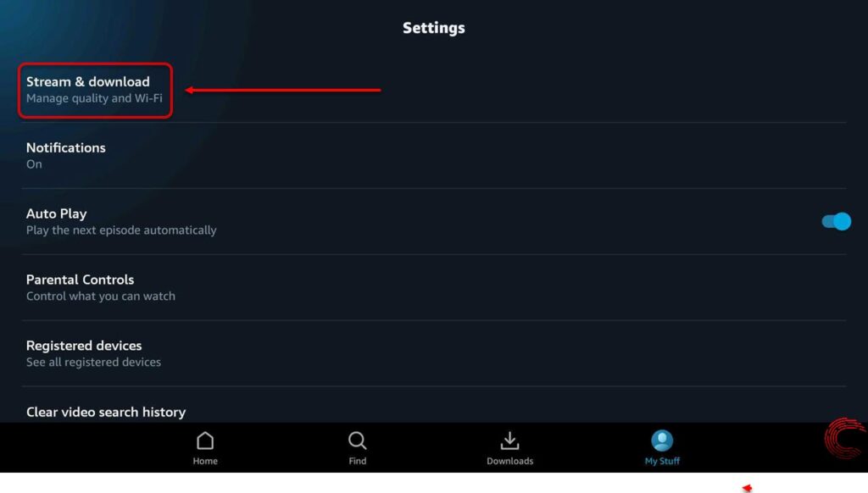868x493 pixels.
Task: Click the Settings page title
Action: 434,28
